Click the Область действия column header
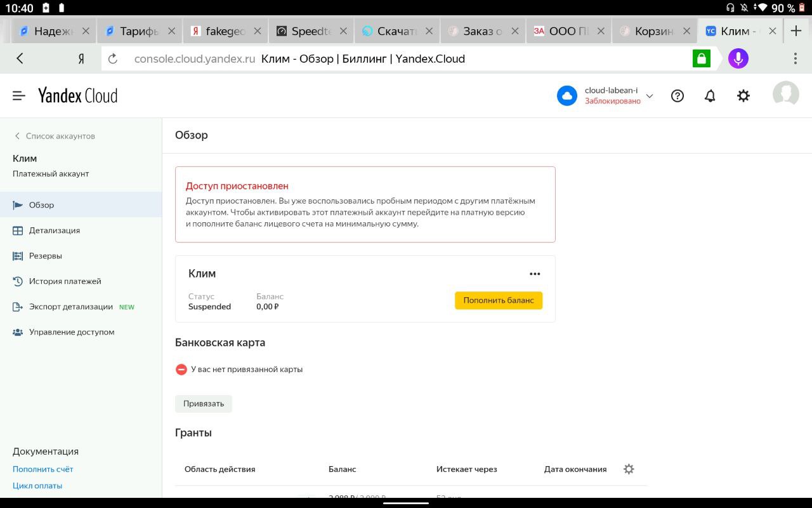Image resolution: width=812 pixels, height=508 pixels. 219,469
